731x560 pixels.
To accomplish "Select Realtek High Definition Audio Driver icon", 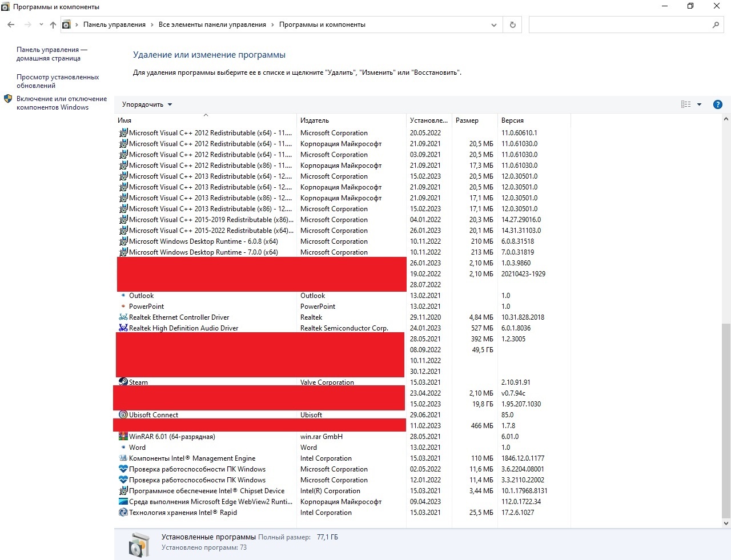I will pos(123,328).
